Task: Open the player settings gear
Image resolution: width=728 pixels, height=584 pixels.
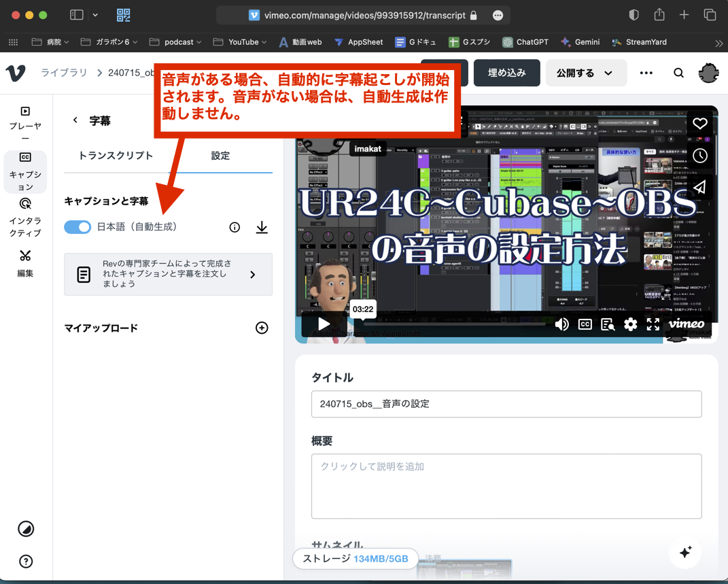Action: pyautogui.click(x=630, y=324)
